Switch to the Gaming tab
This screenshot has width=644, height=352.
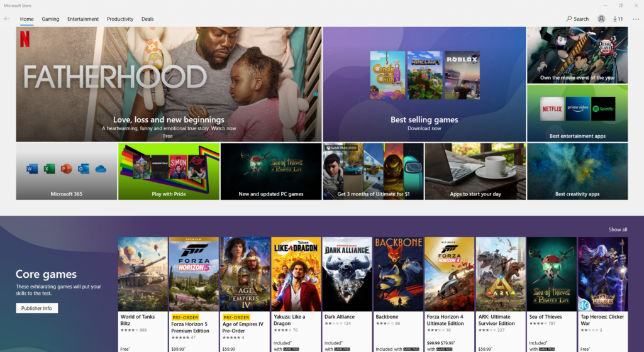[x=50, y=19]
